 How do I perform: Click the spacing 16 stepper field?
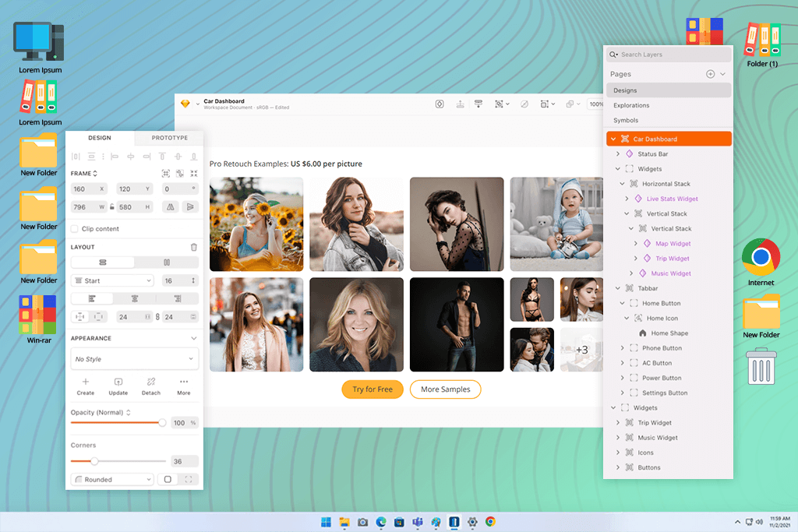(180, 280)
